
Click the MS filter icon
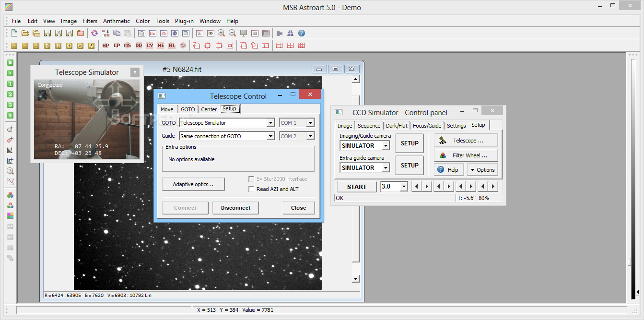128,46
